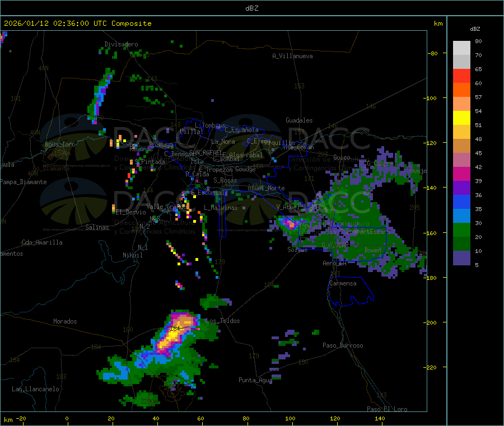
Task: Click the Salinas place label
Action: tap(97, 227)
